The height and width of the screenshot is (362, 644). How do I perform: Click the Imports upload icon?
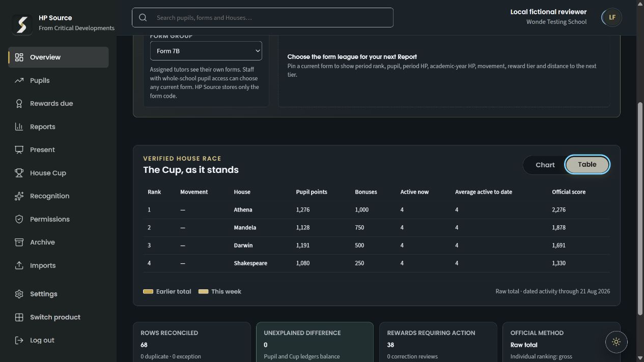tap(19, 265)
